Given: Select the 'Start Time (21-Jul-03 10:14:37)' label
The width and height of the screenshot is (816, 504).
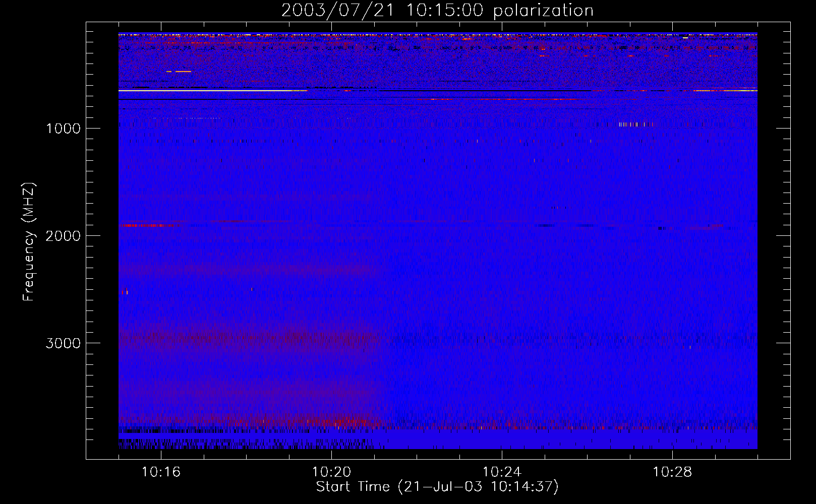Looking at the screenshot, I should (437, 487).
